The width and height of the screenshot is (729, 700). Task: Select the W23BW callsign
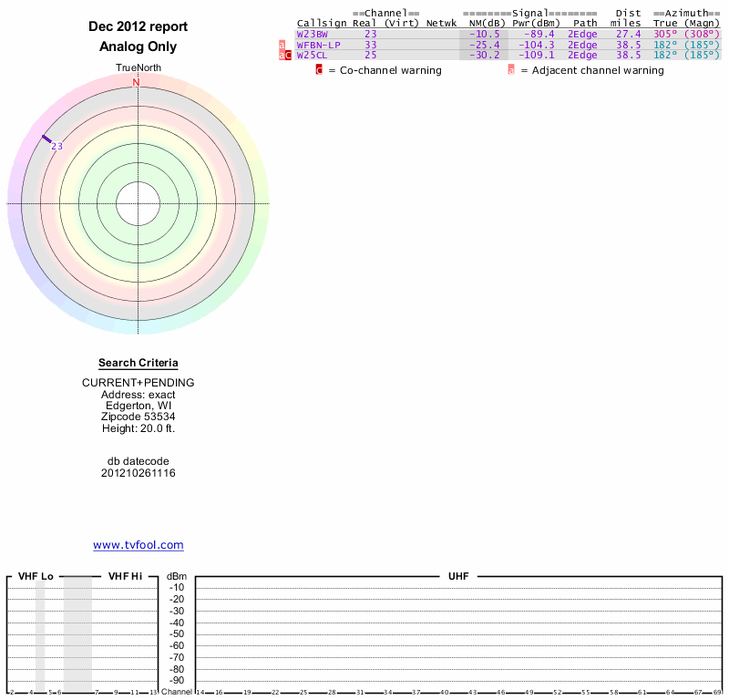(312, 34)
